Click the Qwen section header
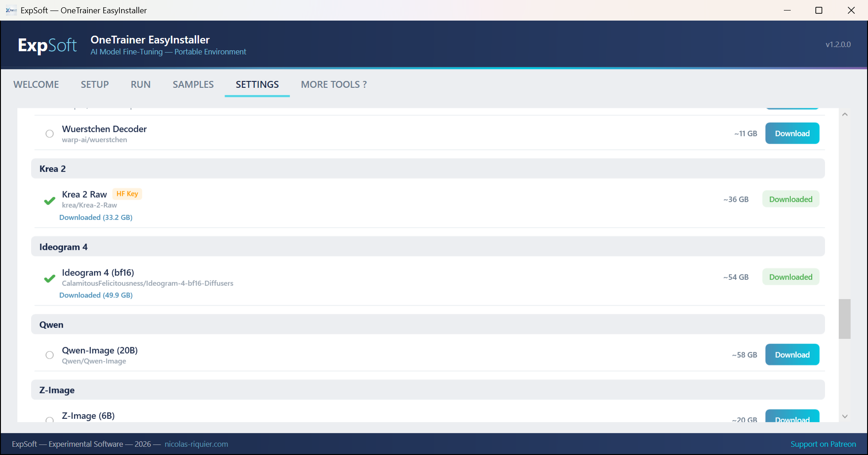Image resolution: width=868 pixels, height=455 pixels. (x=428, y=325)
